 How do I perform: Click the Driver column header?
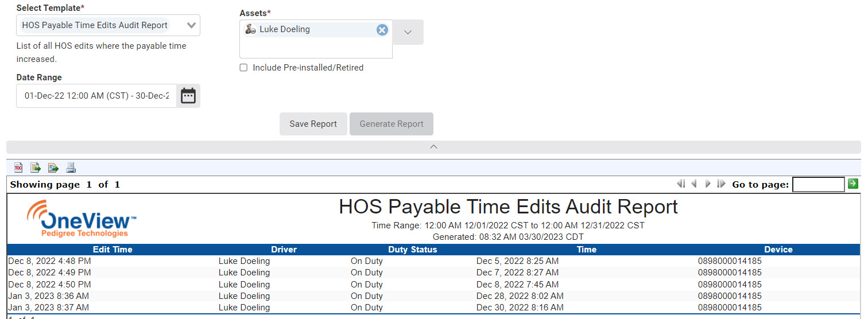pos(284,250)
